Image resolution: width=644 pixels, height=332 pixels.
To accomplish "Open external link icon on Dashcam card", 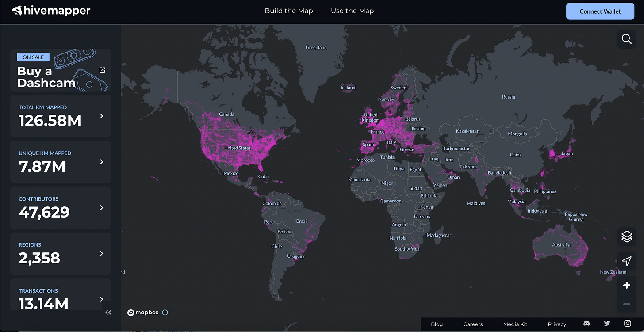I will click(102, 70).
